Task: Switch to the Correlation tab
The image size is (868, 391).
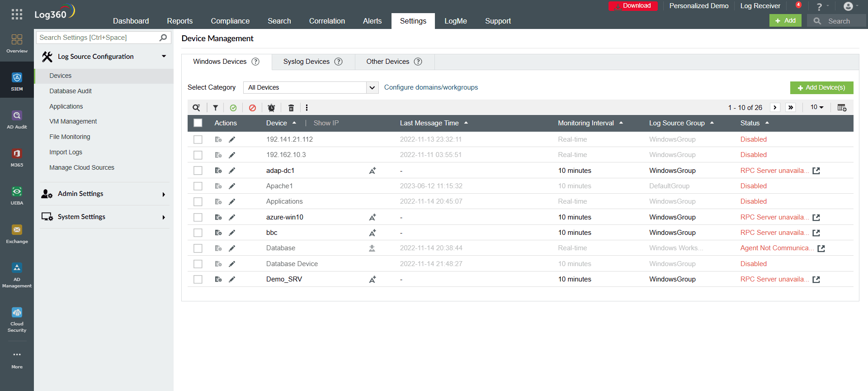Action: point(327,21)
